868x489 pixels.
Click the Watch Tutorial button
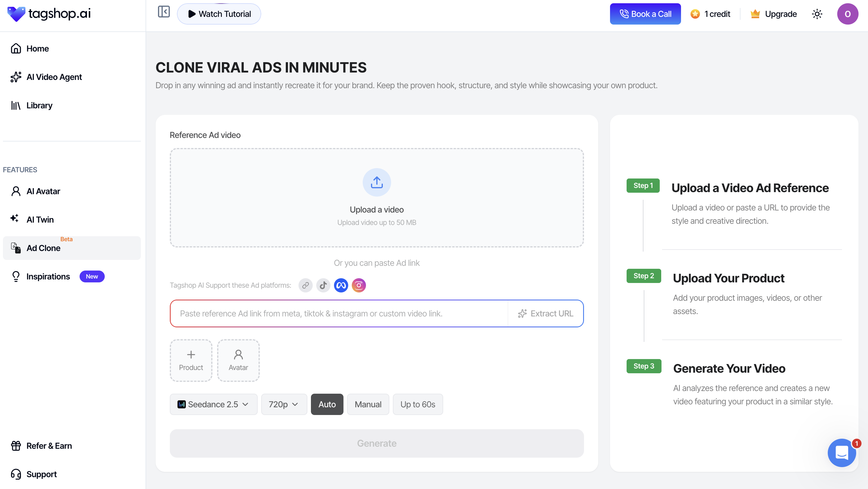coord(219,14)
